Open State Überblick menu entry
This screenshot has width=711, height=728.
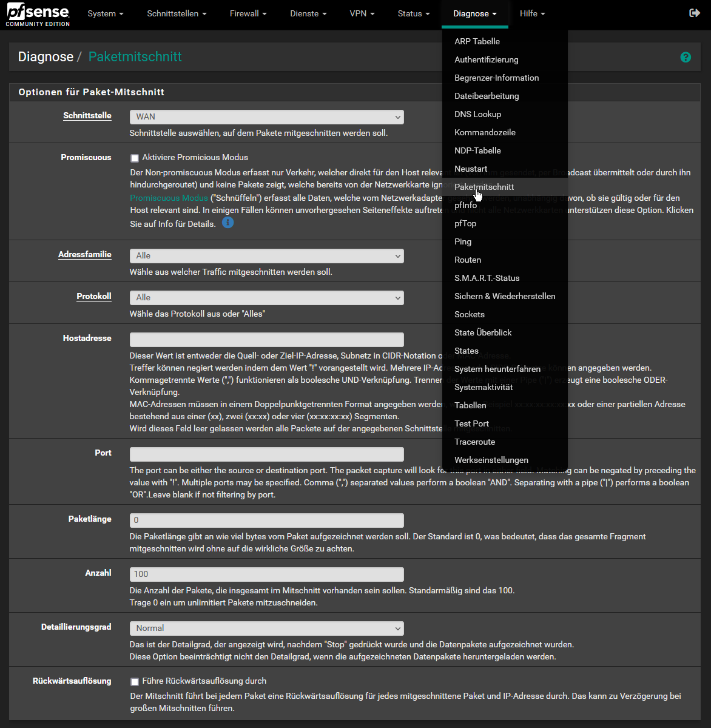click(x=505, y=332)
